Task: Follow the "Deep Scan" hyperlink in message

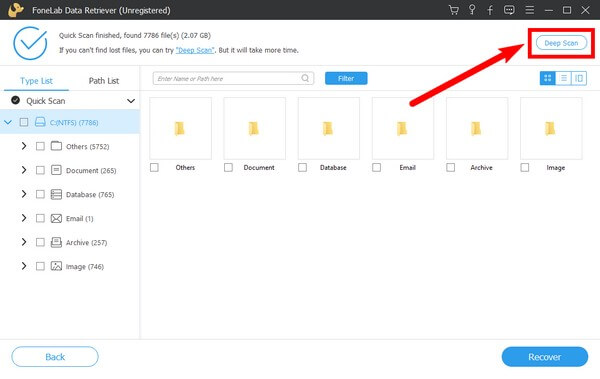Action: tap(194, 50)
